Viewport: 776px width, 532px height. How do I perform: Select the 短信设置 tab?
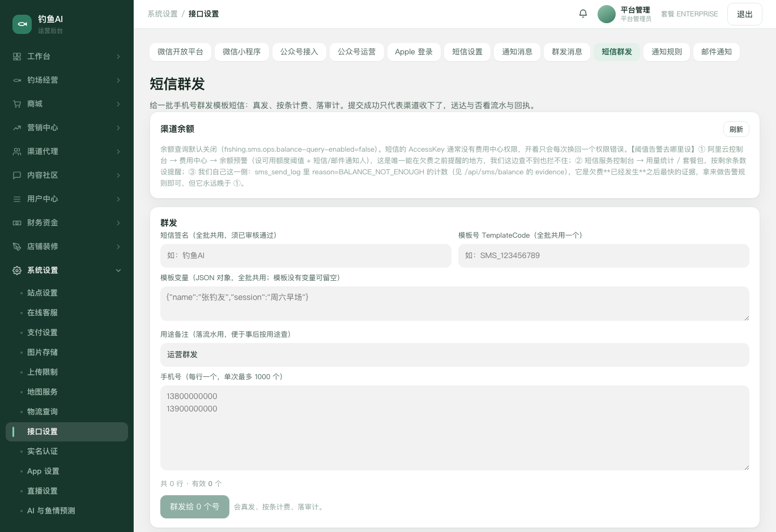[x=467, y=52]
